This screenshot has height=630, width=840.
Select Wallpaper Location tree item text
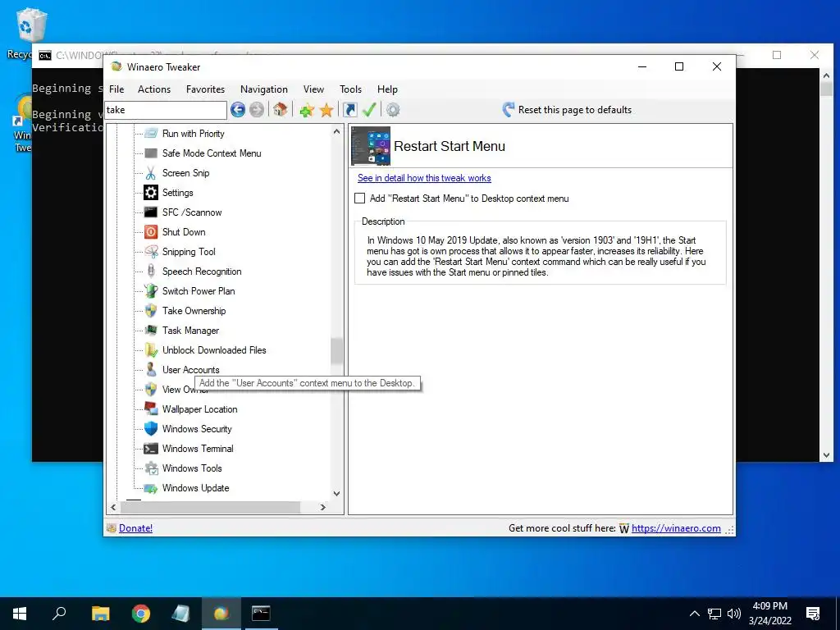(x=200, y=409)
